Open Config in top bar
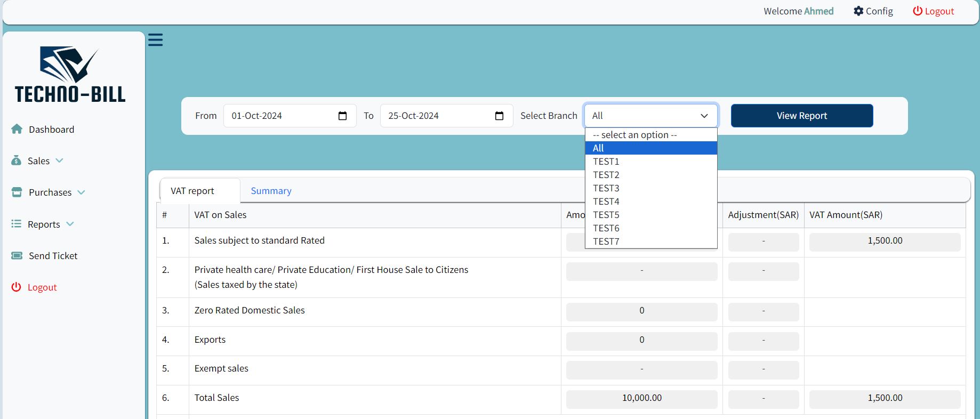Viewport: 980px width, 419px height. coord(879,11)
